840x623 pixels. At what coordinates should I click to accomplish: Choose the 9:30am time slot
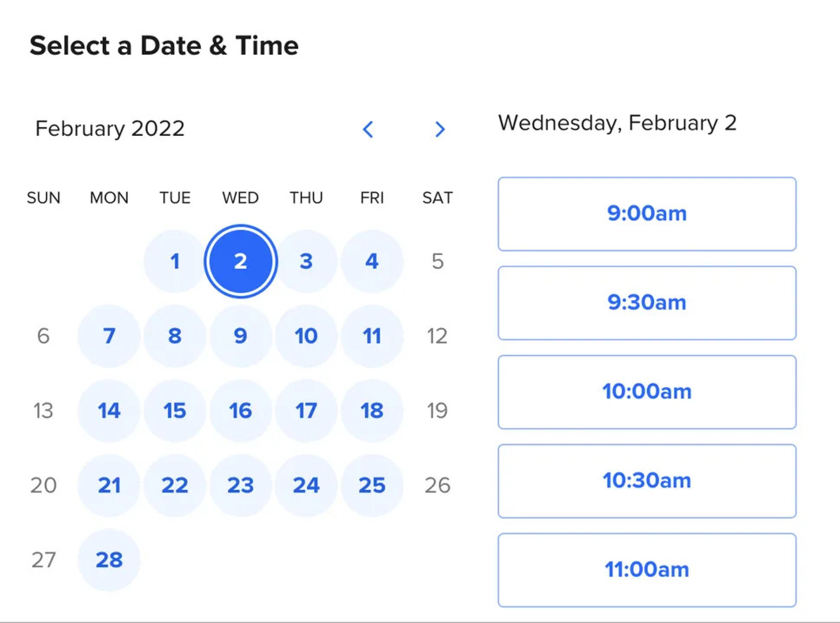[647, 303]
